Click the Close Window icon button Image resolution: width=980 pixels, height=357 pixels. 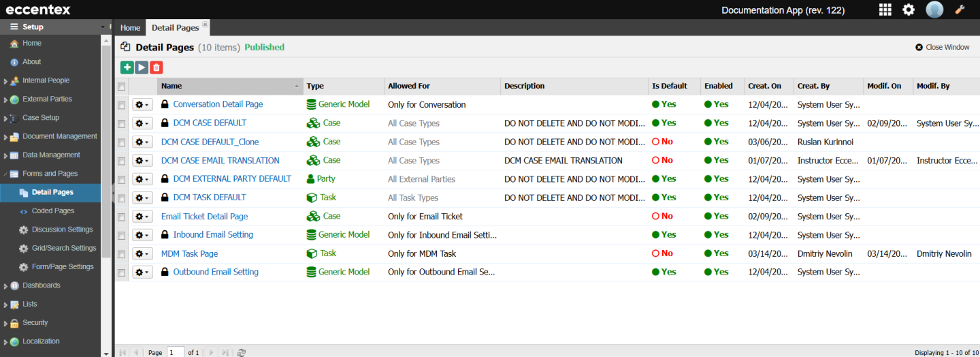(919, 47)
